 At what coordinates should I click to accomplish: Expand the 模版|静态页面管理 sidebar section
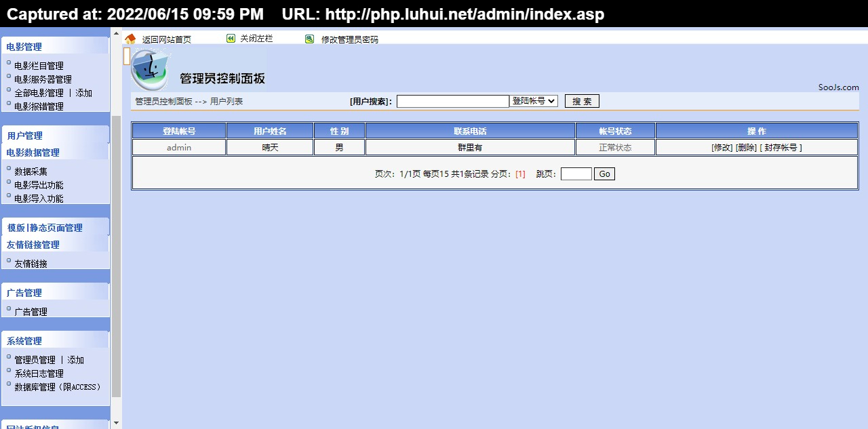[45, 228]
